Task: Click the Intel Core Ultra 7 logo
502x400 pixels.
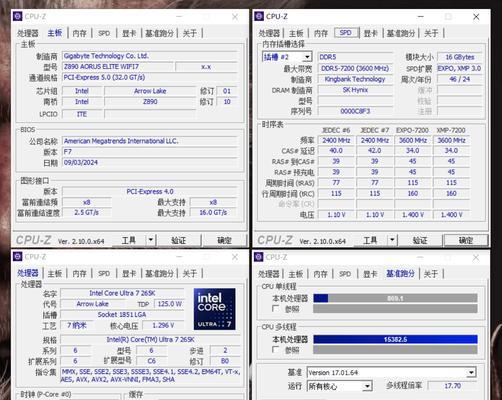Action: [214, 309]
